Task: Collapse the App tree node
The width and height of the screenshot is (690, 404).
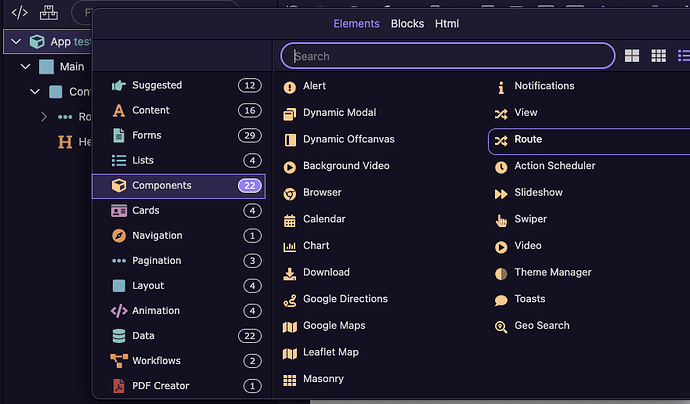Action: click(x=14, y=42)
